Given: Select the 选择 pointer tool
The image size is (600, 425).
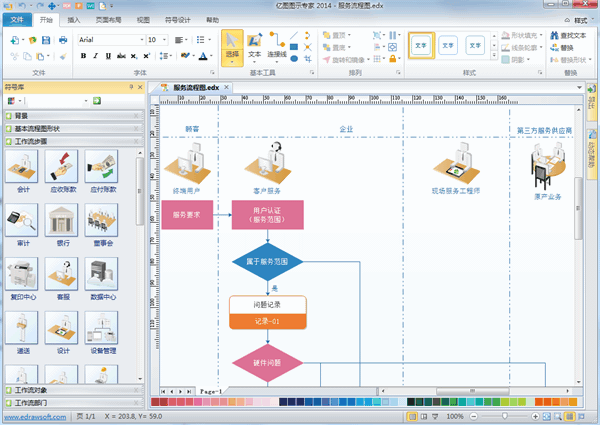Looking at the screenshot, I should pyautogui.click(x=232, y=46).
